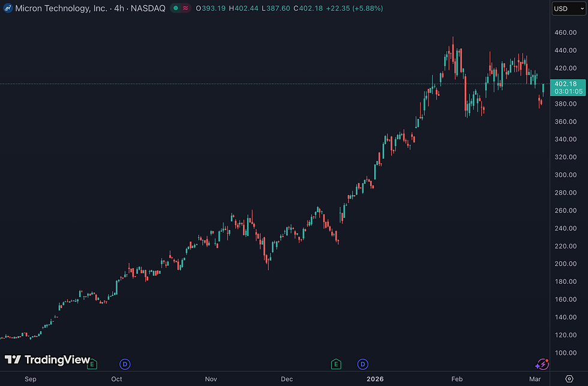This screenshot has width=588, height=386.
Task: Open the earnings E marker before Oct
Action: pos(92,364)
